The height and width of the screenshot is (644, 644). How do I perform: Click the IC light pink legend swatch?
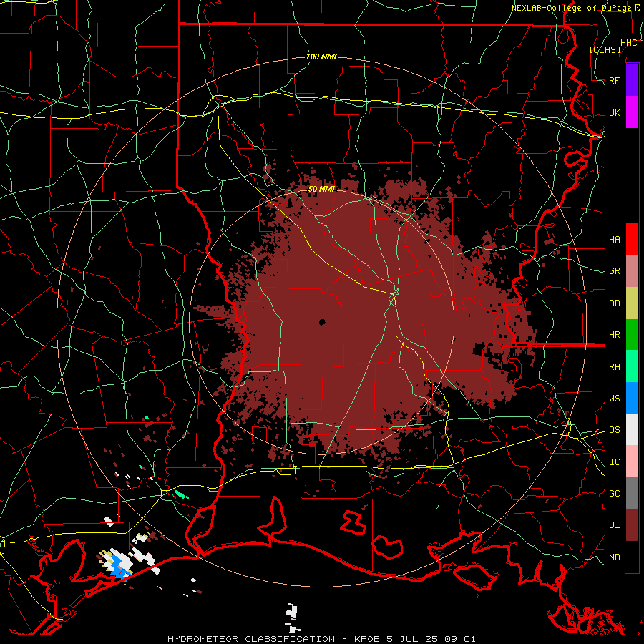pos(632,462)
